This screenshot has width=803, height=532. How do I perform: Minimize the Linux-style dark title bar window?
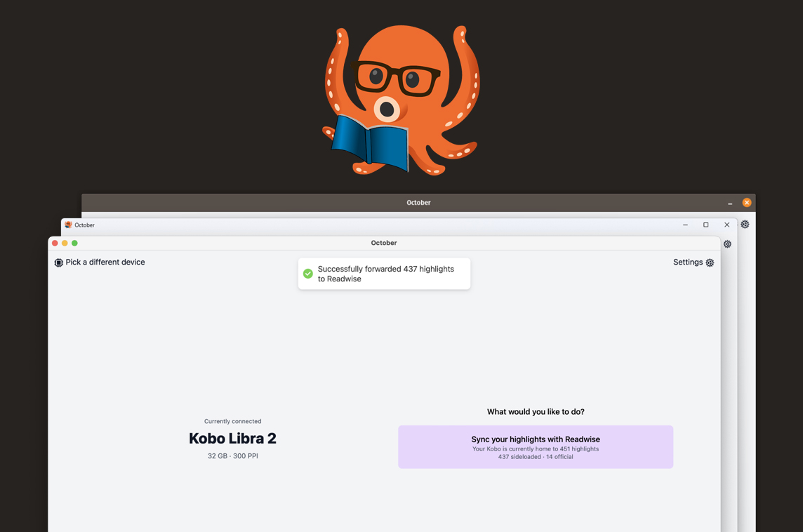(730, 204)
